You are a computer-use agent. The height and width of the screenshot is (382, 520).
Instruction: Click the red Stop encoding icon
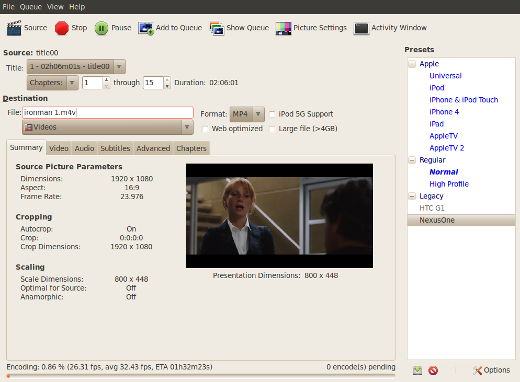pos(62,28)
